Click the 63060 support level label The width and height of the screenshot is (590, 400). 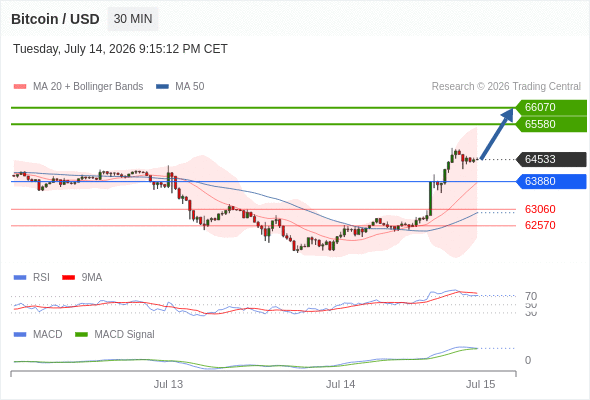[540, 209]
